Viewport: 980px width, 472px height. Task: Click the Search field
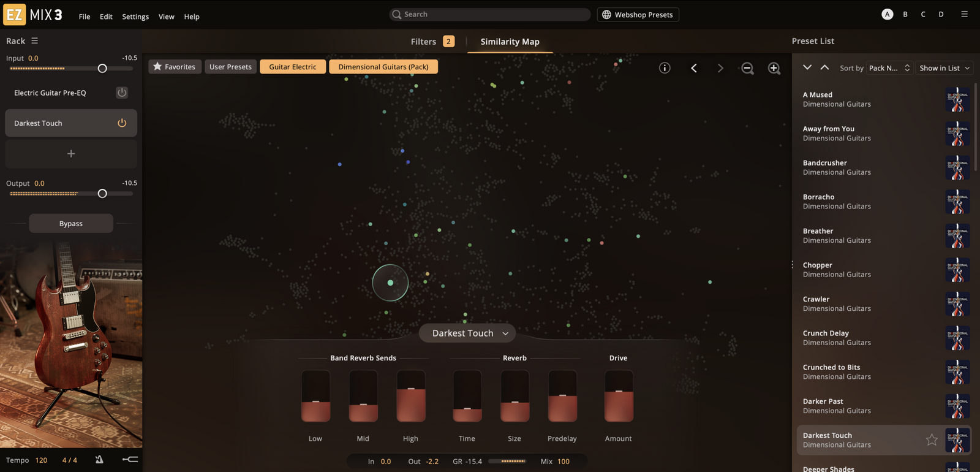490,14
